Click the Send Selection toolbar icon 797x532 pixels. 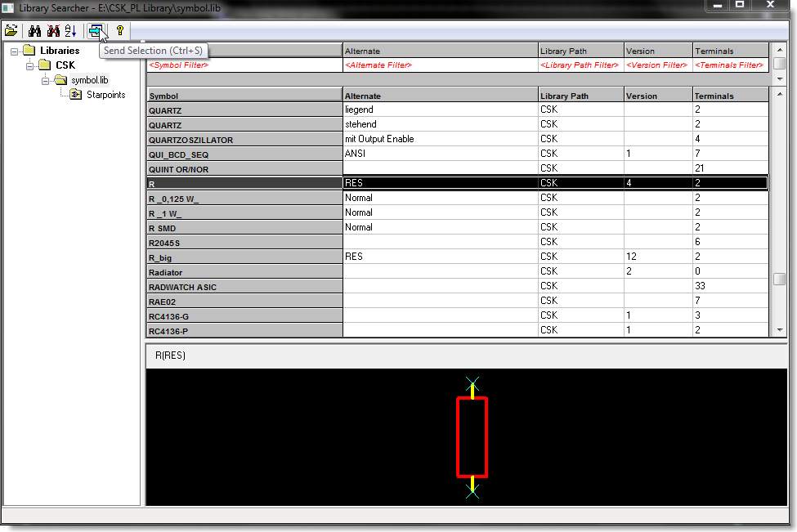(96, 31)
